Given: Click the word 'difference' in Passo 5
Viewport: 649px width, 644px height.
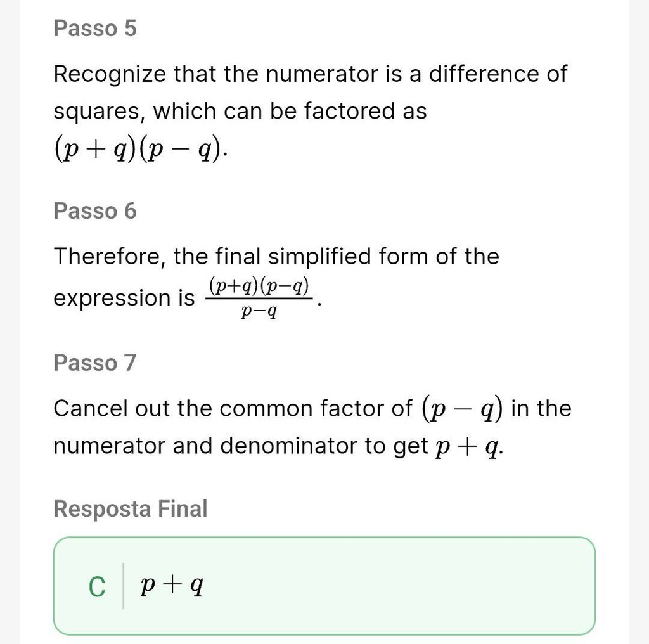Looking at the screenshot, I should 483,74.
